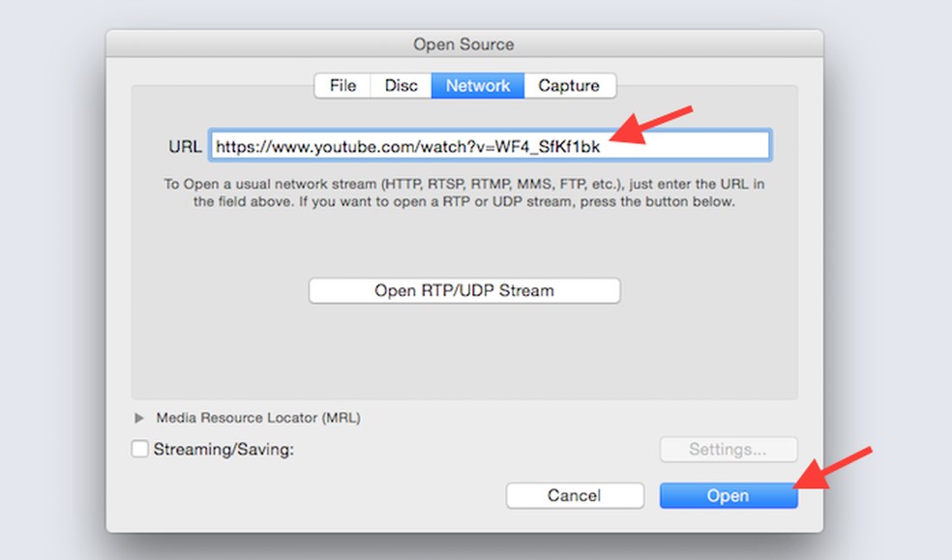This screenshot has height=560, width=952.
Task: Enable the Streaming/Saving checkbox
Action: (x=140, y=449)
